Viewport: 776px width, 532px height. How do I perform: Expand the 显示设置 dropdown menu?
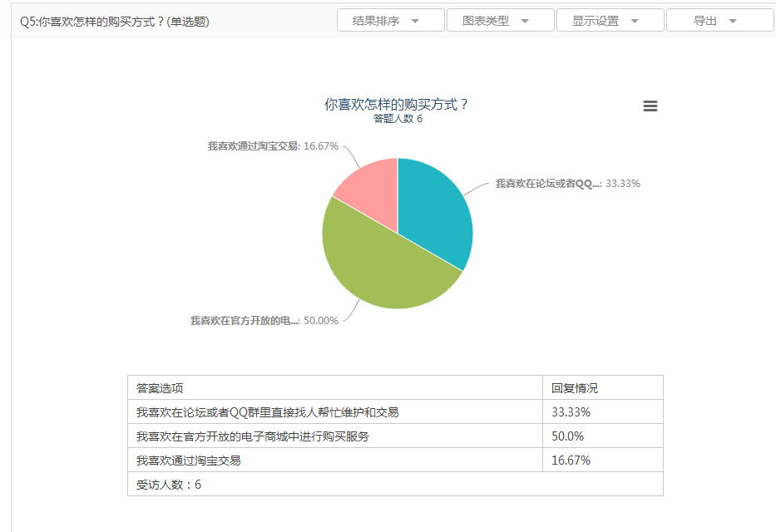(x=610, y=21)
